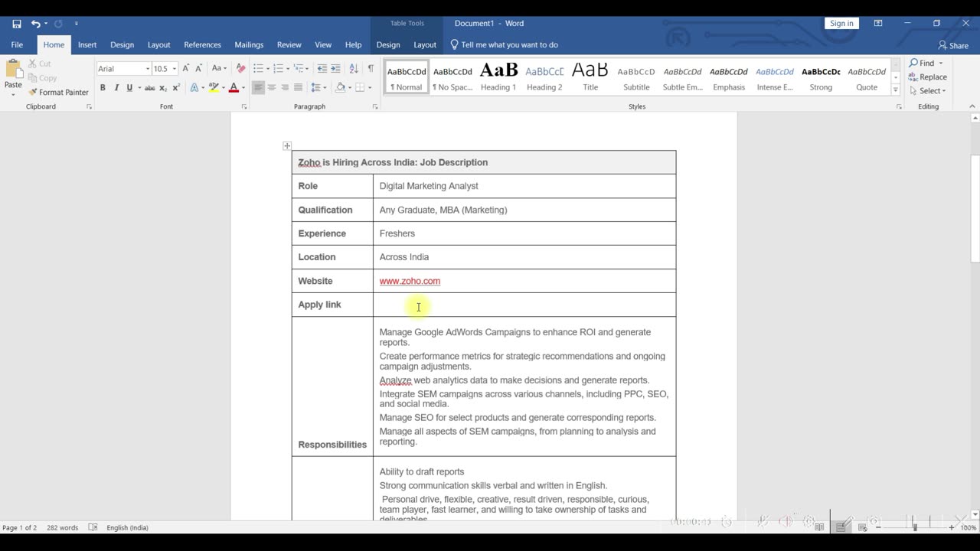Click the Paste clipboard icon

click(x=13, y=70)
